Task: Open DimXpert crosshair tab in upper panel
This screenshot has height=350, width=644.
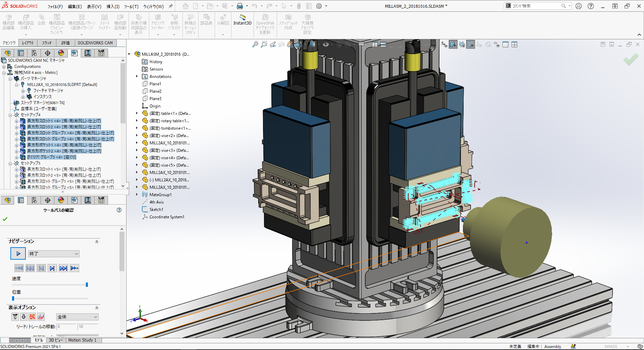Action: tap(48, 53)
